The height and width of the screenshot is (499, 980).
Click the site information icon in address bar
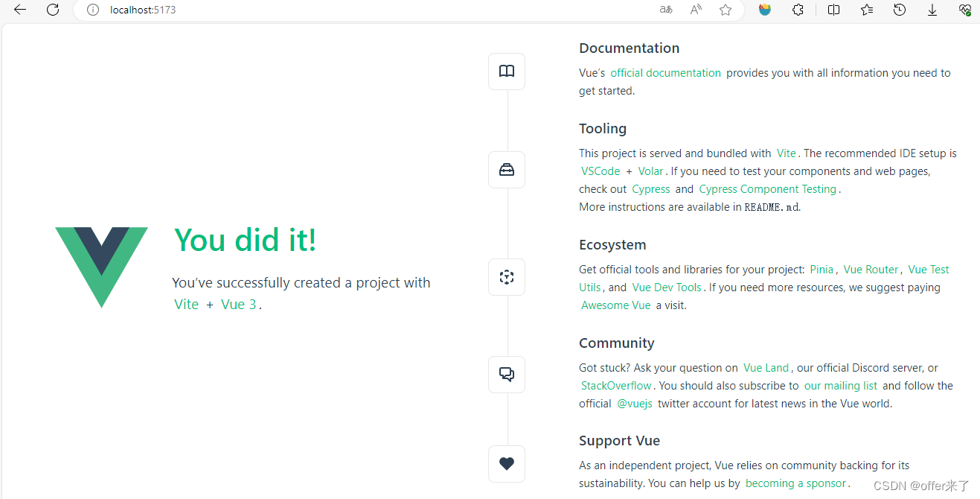tap(92, 10)
